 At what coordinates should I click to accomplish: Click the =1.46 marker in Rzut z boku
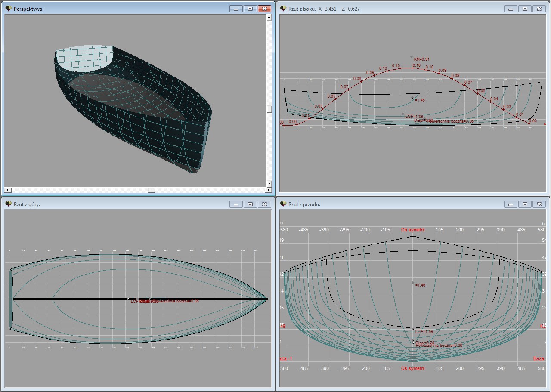pos(420,100)
